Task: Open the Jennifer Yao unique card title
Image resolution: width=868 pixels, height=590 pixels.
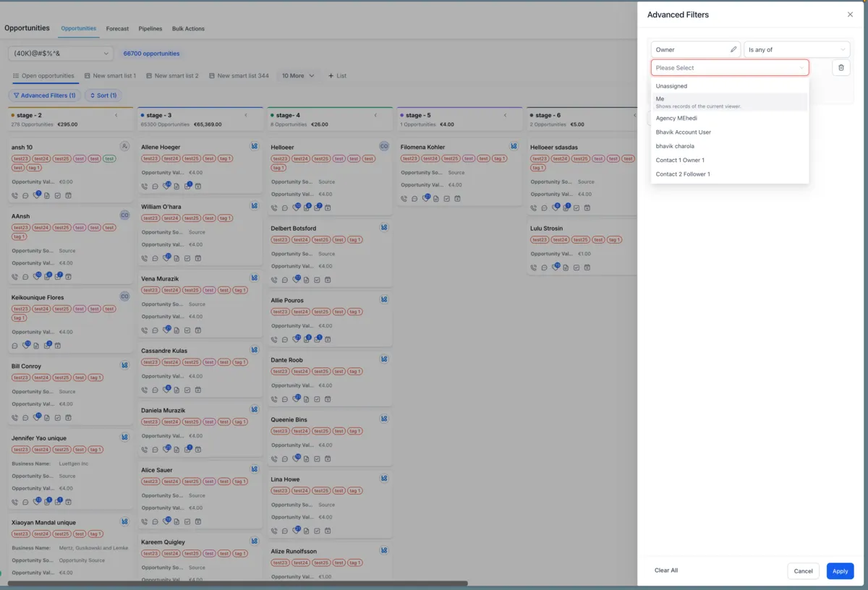Action: click(x=39, y=438)
